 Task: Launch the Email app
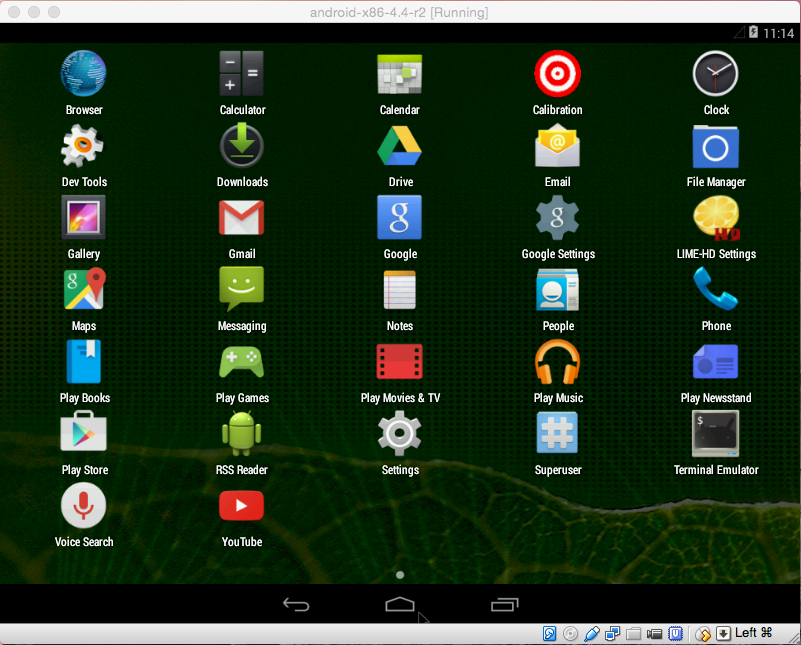pyautogui.click(x=557, y=146)
